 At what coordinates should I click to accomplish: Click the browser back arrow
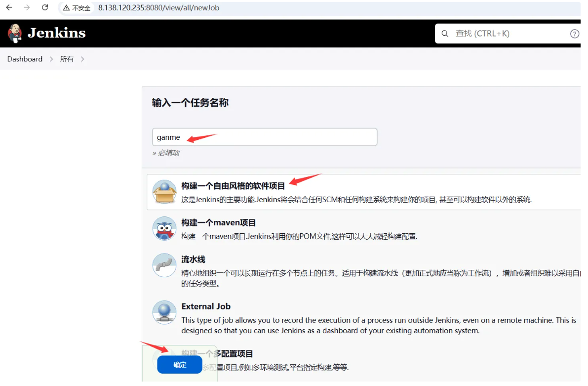pos(9,7)
